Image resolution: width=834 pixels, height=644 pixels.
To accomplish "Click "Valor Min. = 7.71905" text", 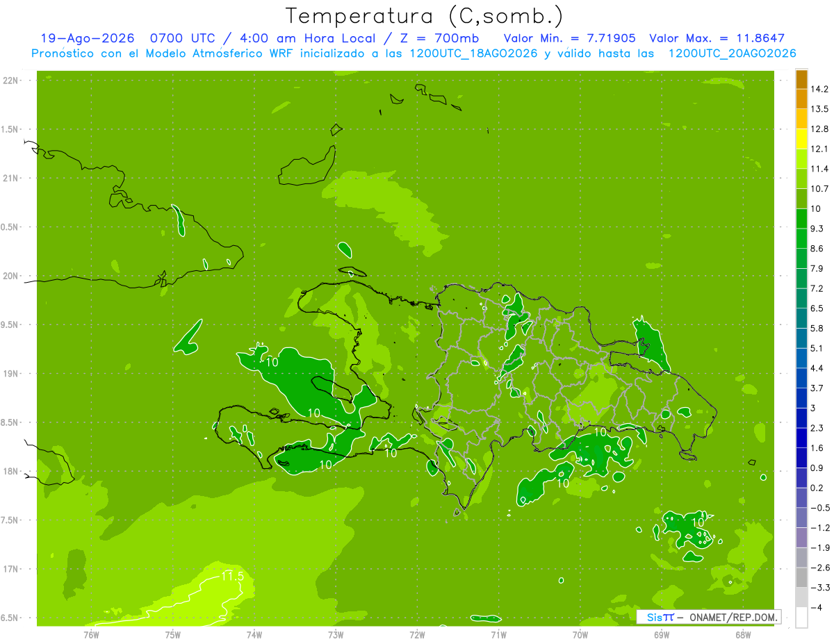I will pyautogui.click(x=570, y=38).
